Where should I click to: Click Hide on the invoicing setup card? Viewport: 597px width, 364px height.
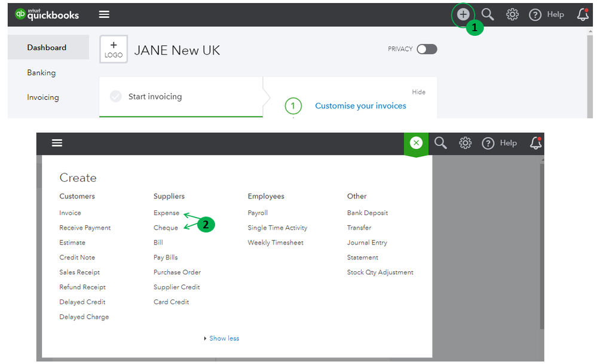click(x=418, y=92)
